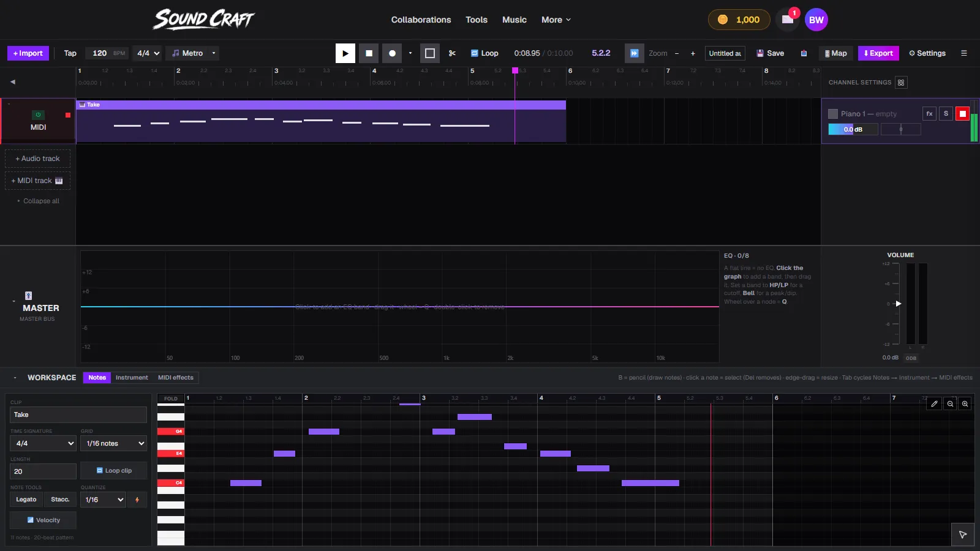Save the project

tap(770, 53)
